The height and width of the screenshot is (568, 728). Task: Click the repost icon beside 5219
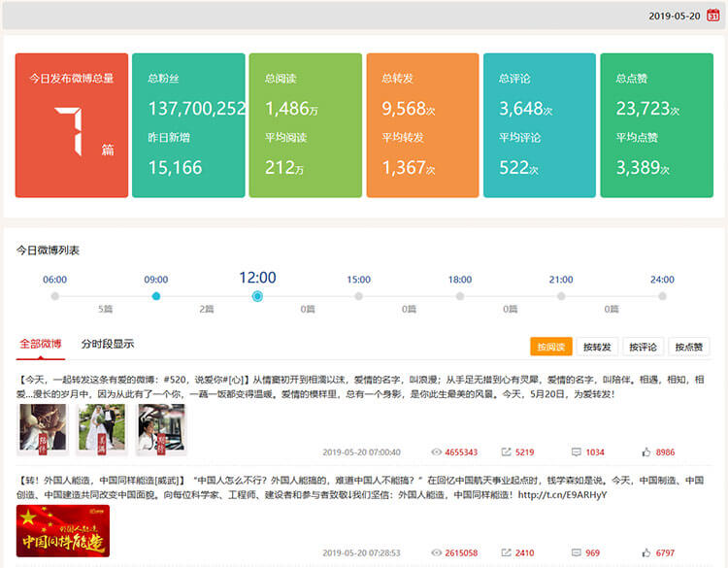pyautogui.click(x=506, y=452)
